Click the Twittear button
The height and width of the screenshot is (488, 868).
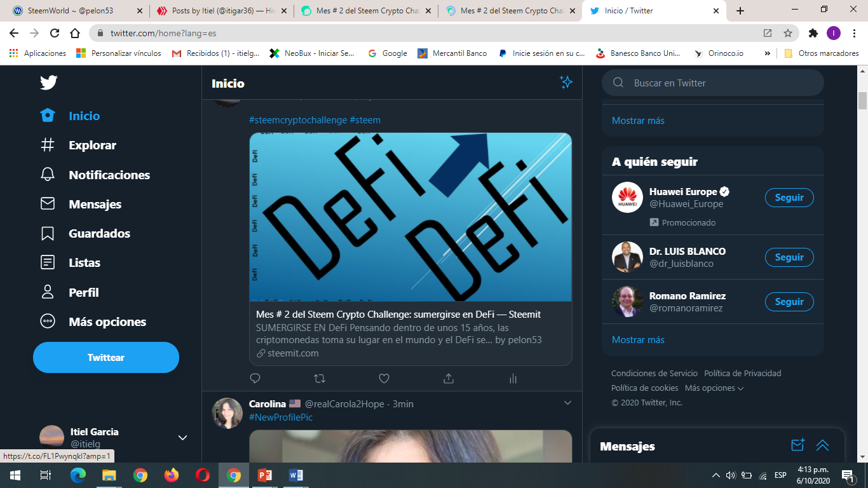(x=106, y=358)
